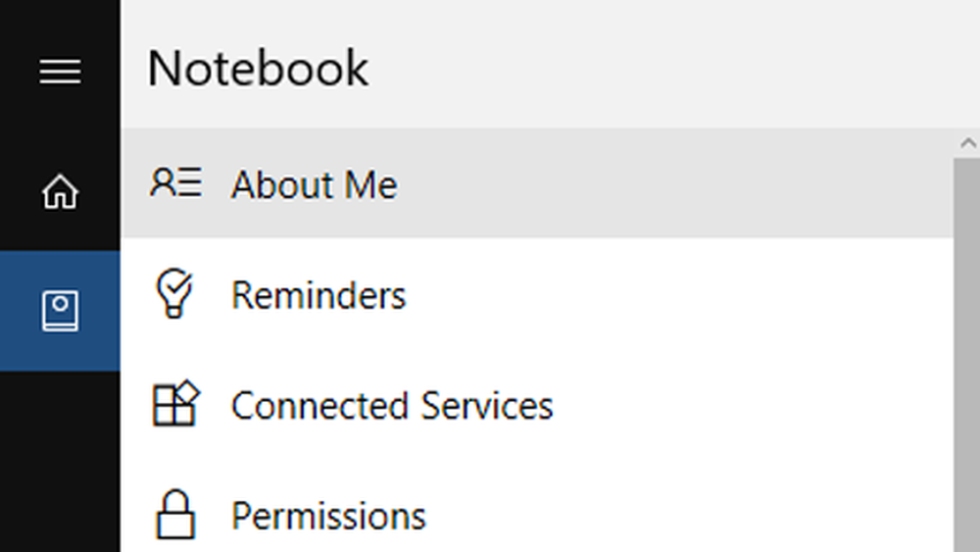Click the Notebook heading text

258,68
